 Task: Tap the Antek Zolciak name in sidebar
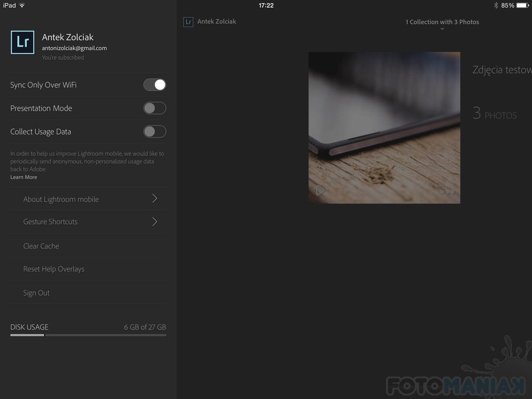[x=67, y=37]
